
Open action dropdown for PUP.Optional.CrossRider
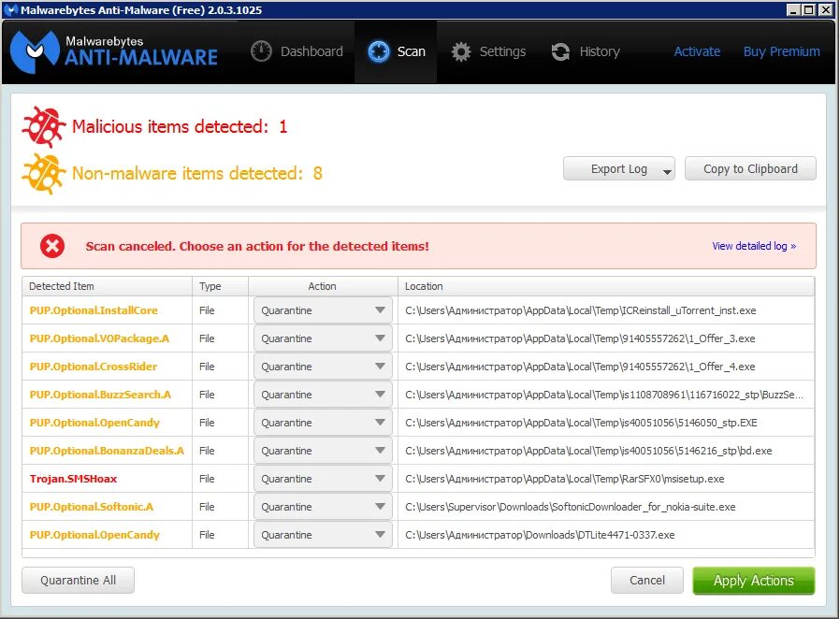point(323,367)
